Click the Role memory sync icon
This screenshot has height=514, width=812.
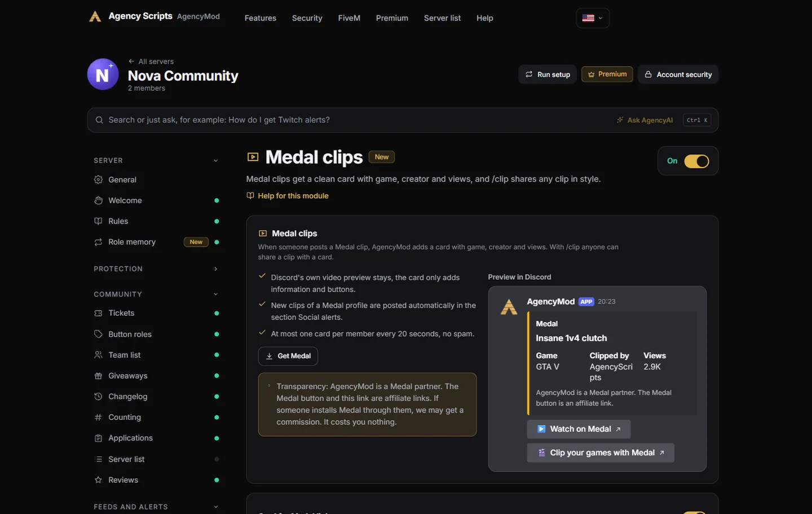pos(98,242)
